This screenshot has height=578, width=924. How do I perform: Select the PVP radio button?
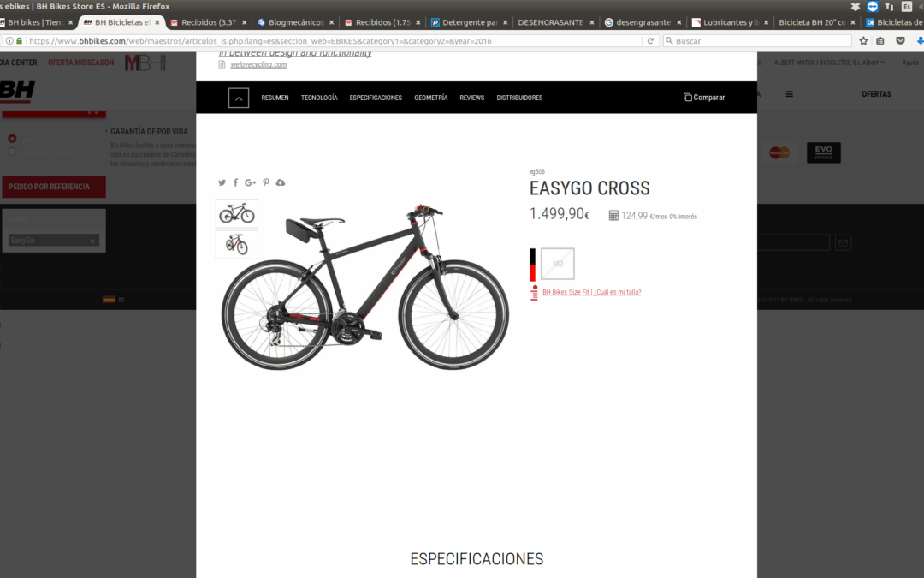point(12,139)
